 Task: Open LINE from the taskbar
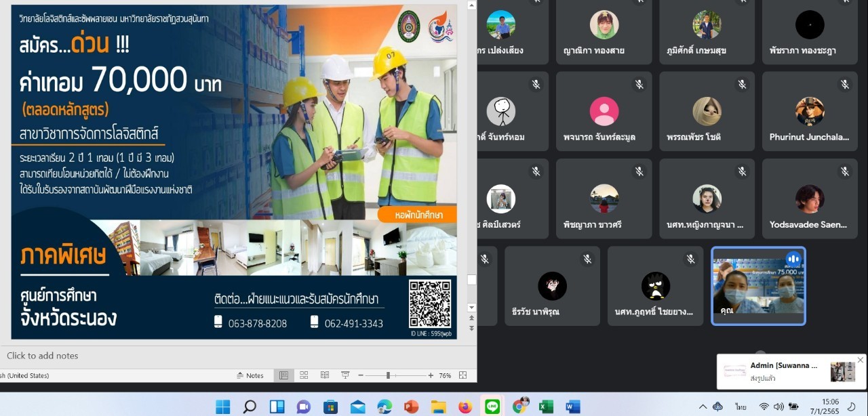pos(492,407)
